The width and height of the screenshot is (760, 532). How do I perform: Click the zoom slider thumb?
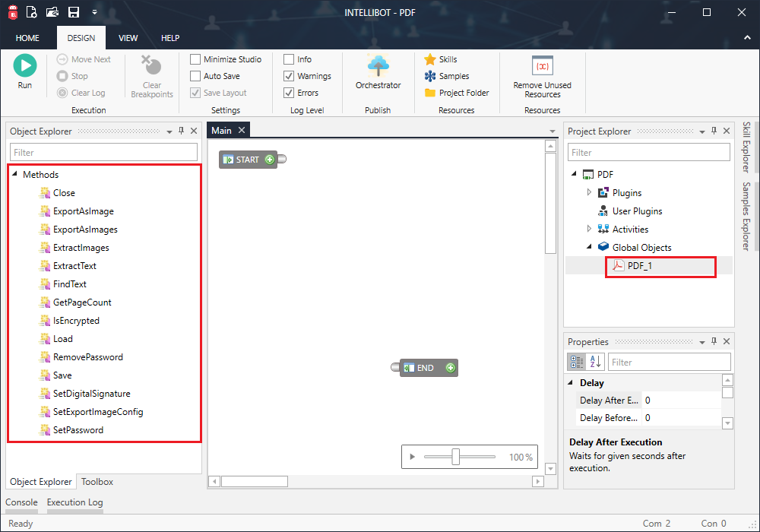click(455, 457)
